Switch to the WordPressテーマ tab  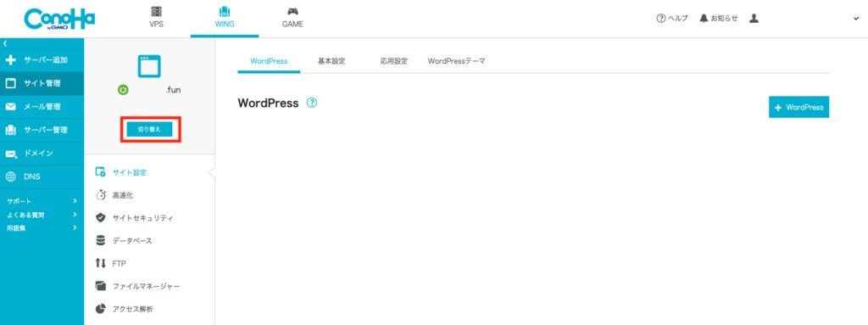(x=456, y=61)
